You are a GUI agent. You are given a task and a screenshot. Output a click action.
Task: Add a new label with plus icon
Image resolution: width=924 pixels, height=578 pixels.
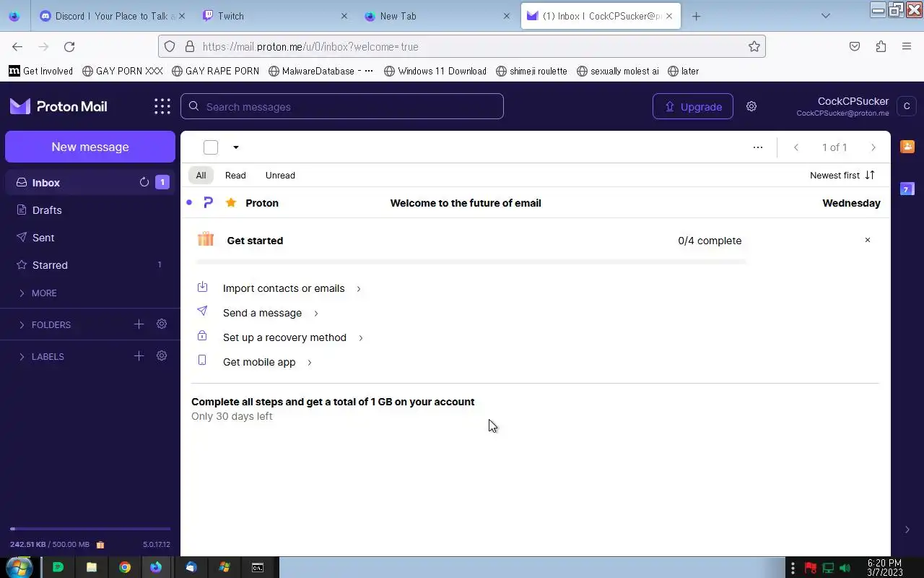pos(139,356)
